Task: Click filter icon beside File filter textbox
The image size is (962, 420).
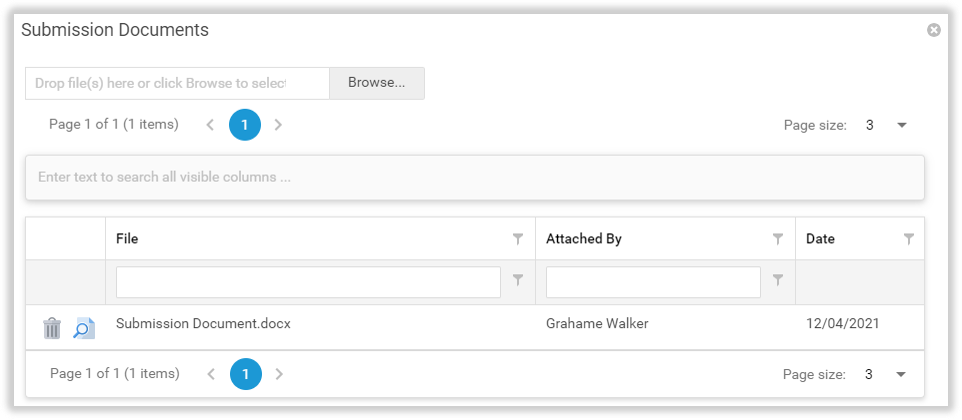Action: click(518, 281)
